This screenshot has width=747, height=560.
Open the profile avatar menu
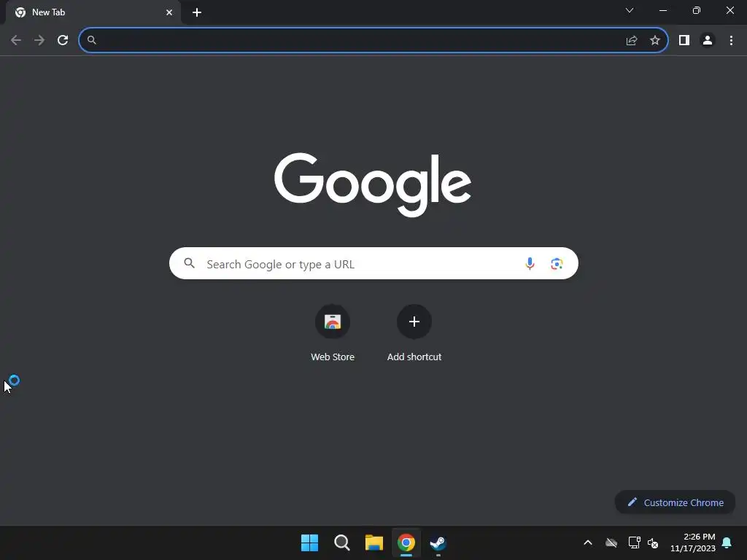point(708,41)
